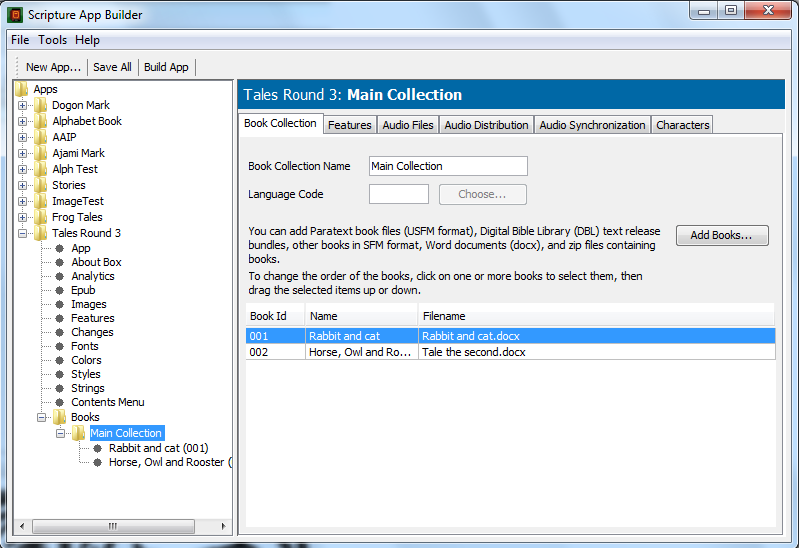Click the gear bullet beside Analytics
799x548 pixels.
tap(60, 276)
